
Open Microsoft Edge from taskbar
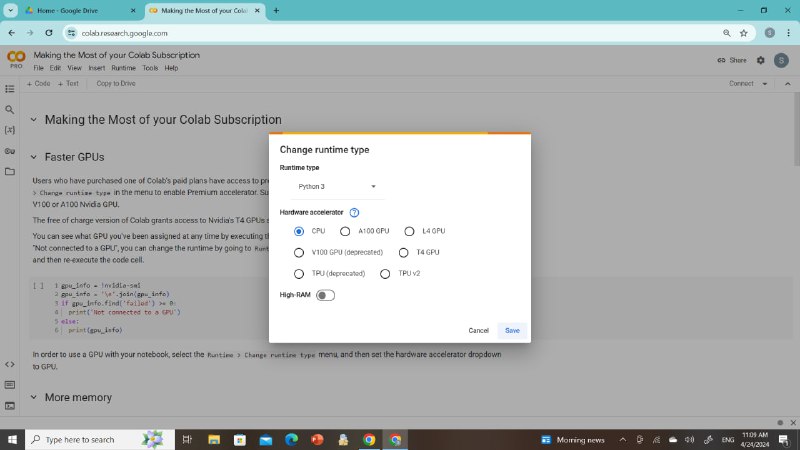coord(291,439)
